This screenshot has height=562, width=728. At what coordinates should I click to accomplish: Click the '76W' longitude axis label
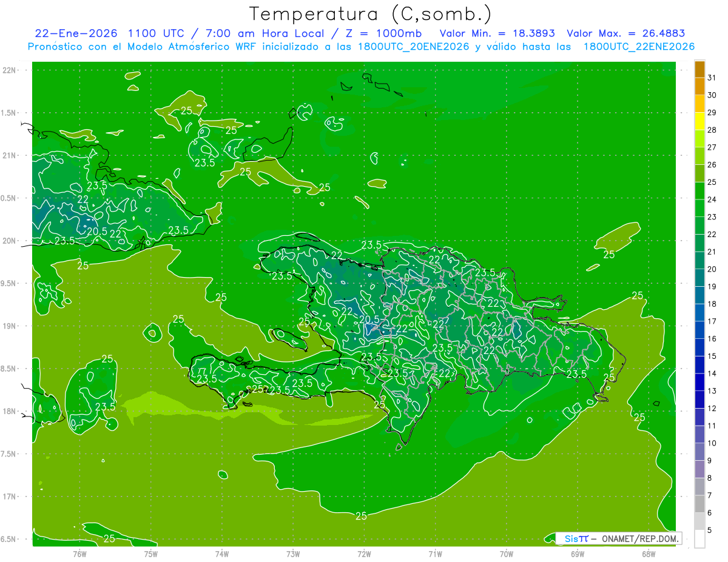(79, 553)
